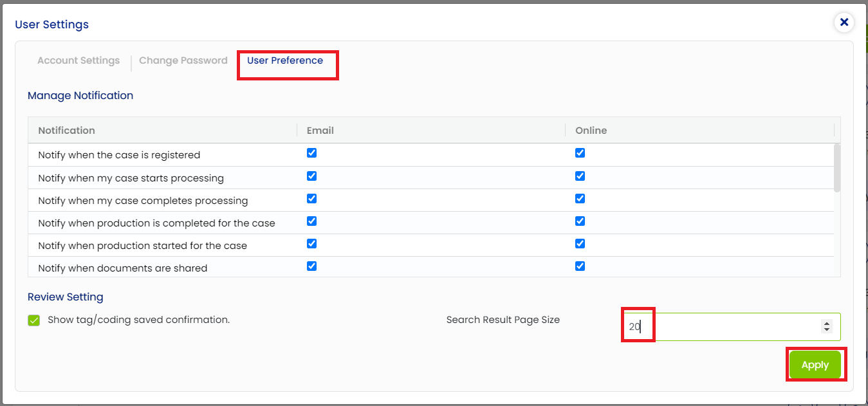868x406 pixels.
Task: Click the notification list scrollbar
Action: tap(836, 168)
